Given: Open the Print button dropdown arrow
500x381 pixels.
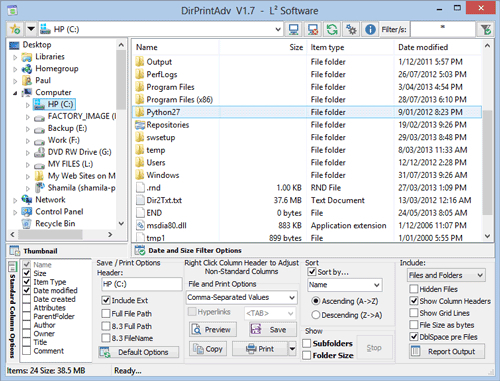Looking at the screenshot, I should pos(292,349).
